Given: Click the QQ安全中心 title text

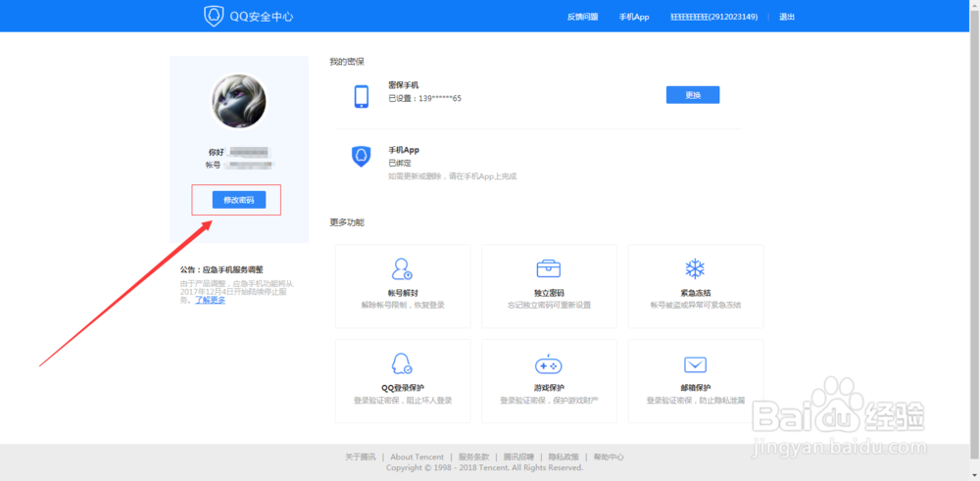Looking at the screenshot, I should [x=262, y=17].
